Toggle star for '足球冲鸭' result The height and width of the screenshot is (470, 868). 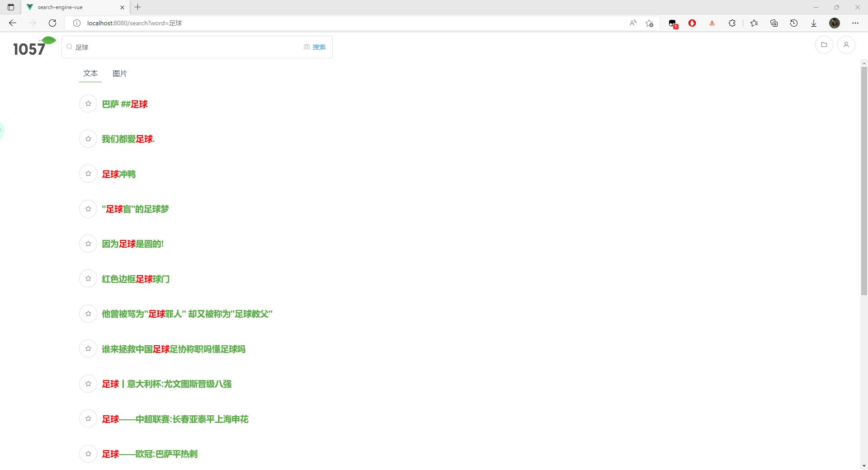(x=88, y=174)
